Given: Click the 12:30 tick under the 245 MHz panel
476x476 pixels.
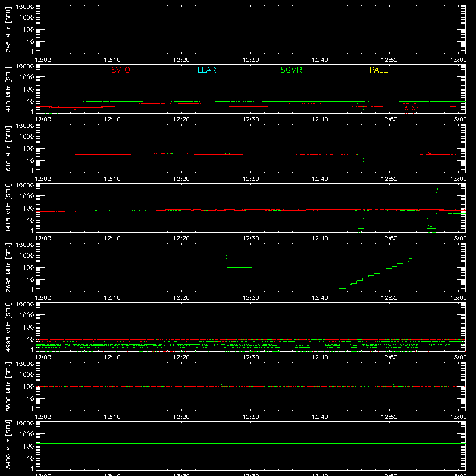Looking at the screenshot, I should coord(250,60).
